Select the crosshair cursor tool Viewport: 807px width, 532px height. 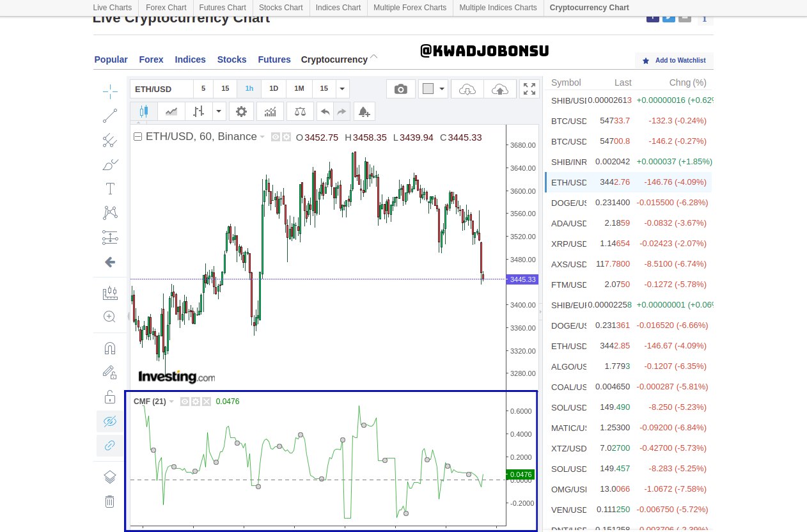click(x=110, y=91)
